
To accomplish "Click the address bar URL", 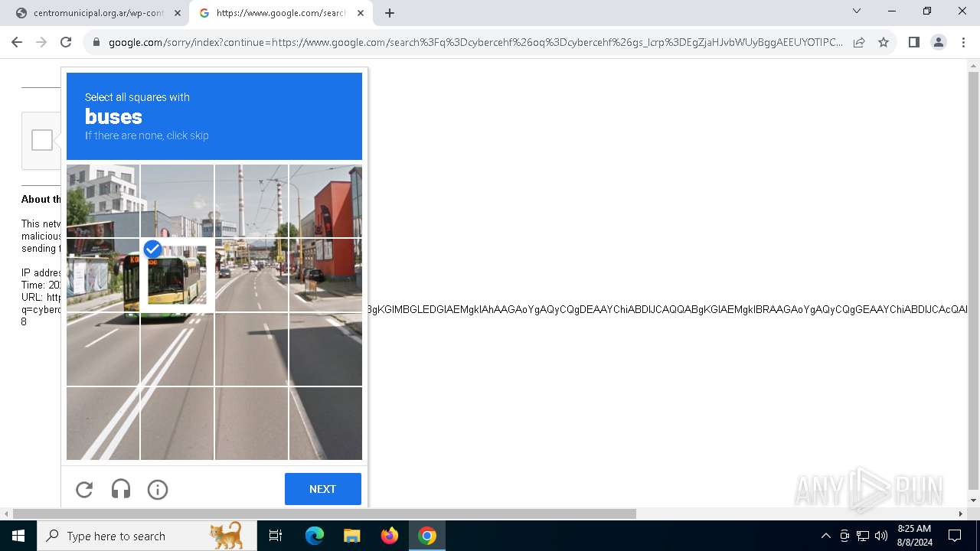I will (475, 42).
